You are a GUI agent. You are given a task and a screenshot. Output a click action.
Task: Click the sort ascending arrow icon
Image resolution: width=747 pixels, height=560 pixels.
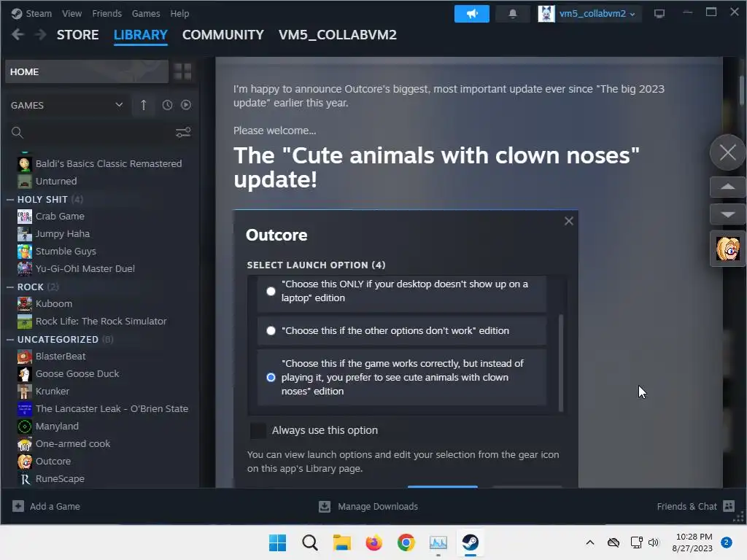click(x=144, y=105)
